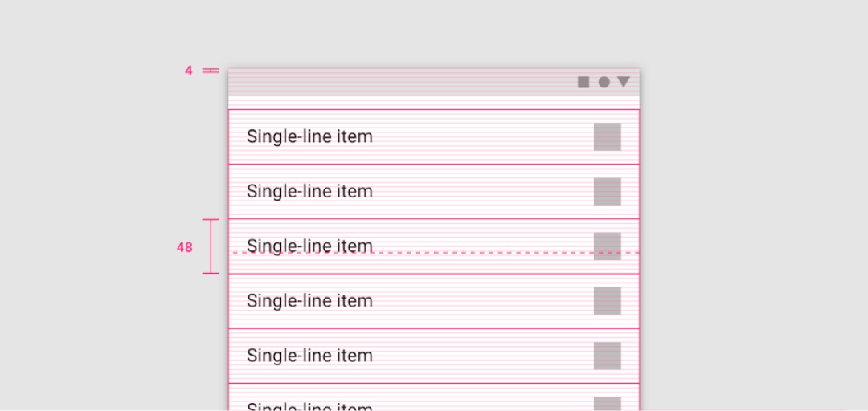This screenshot has height=411, width=868.
Task: Click the small spacing marker next to the 4 label
Action: point(211,71)
